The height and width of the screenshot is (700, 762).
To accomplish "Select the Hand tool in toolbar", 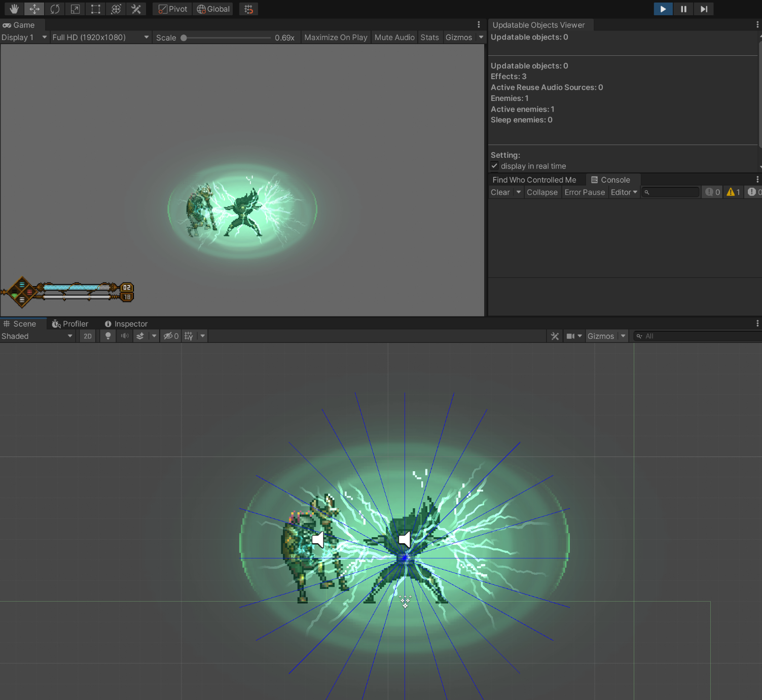I will pyautogui.click(x=14, y=9).
